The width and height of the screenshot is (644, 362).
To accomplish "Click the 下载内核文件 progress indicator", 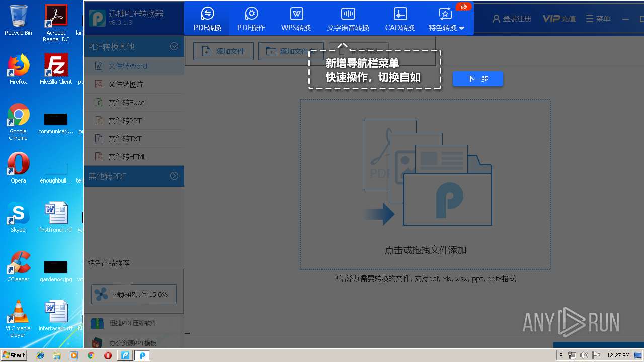I will click(x=134, y=294).
